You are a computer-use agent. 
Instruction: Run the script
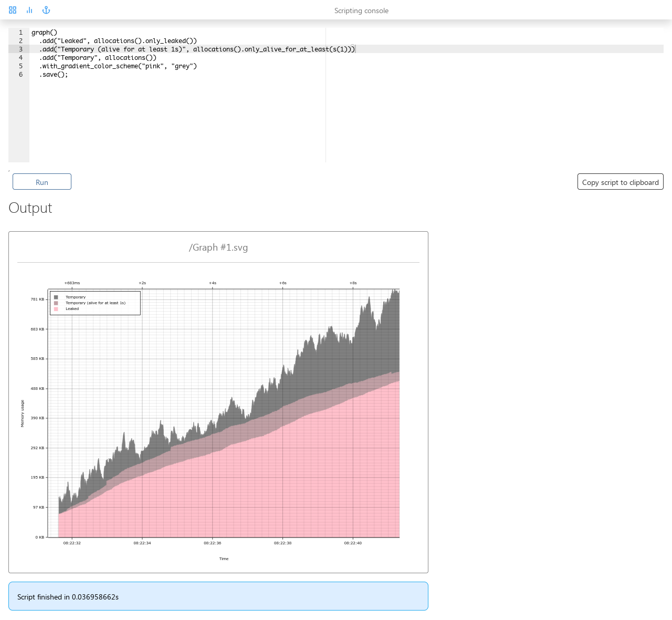tap(42, 182)
